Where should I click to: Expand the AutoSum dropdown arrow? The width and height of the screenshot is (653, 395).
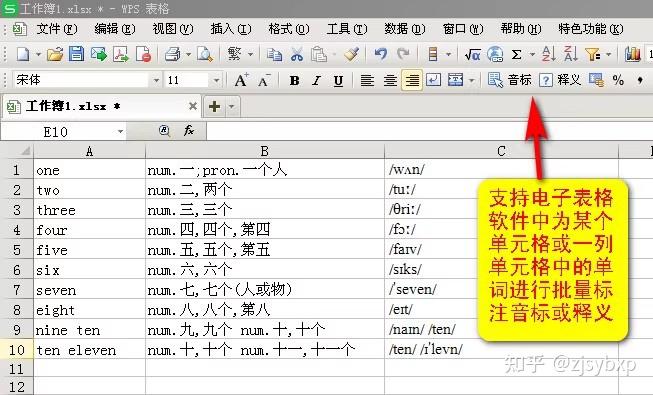pos(532,55)
